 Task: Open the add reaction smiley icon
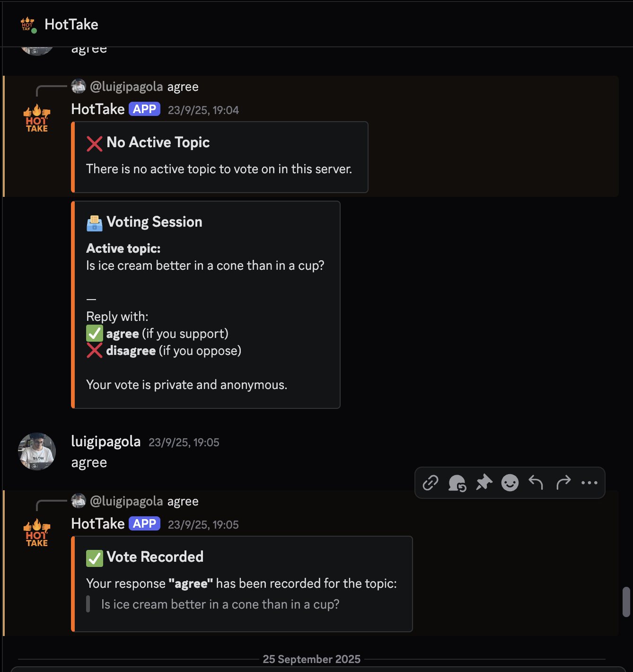(x=510, y=483)
